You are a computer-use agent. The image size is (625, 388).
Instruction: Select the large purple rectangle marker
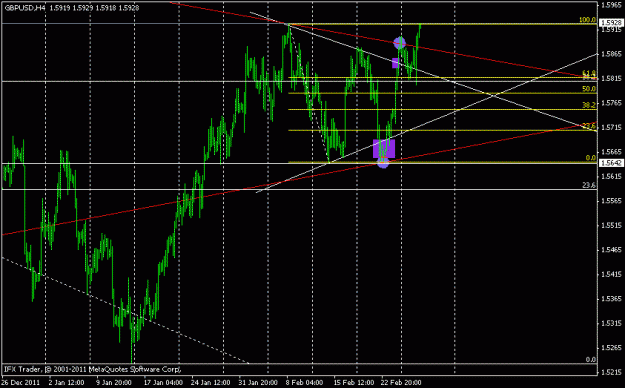384,149
